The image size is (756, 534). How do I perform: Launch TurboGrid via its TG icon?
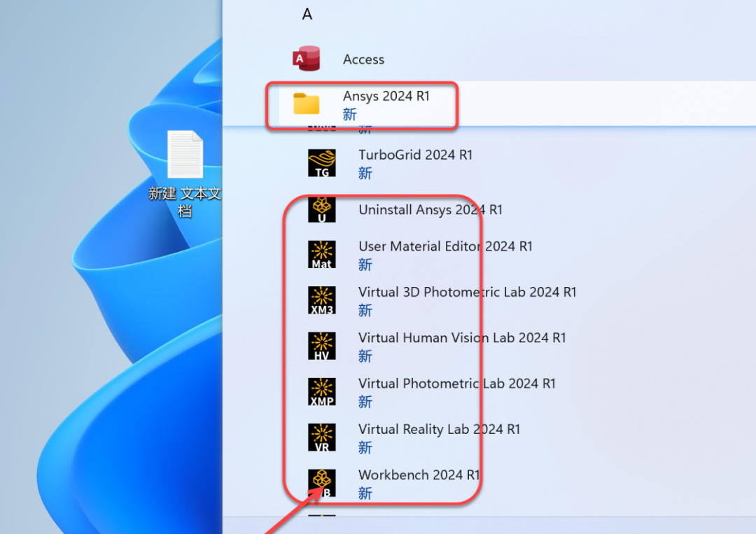[x=321, y=163]
